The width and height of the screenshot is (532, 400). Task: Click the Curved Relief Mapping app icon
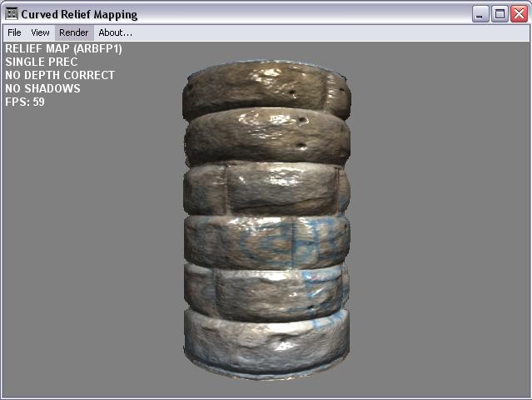click(x=12, y=14)
